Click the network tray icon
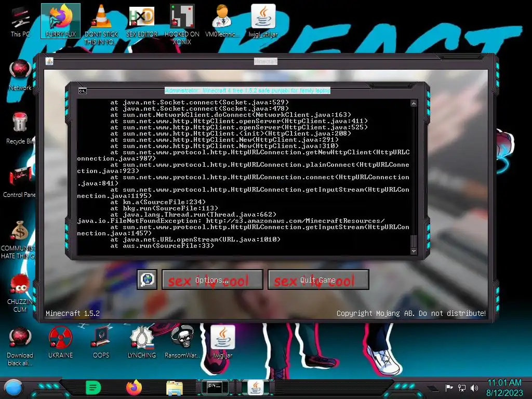The width and height of the screenshot is (532, 399). click(462, 388)
